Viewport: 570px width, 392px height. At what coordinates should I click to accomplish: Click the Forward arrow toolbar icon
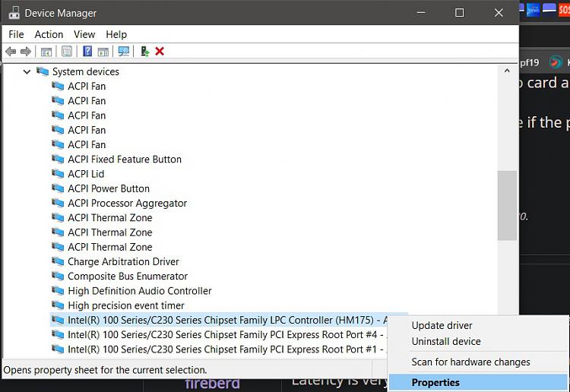(26, 52)
